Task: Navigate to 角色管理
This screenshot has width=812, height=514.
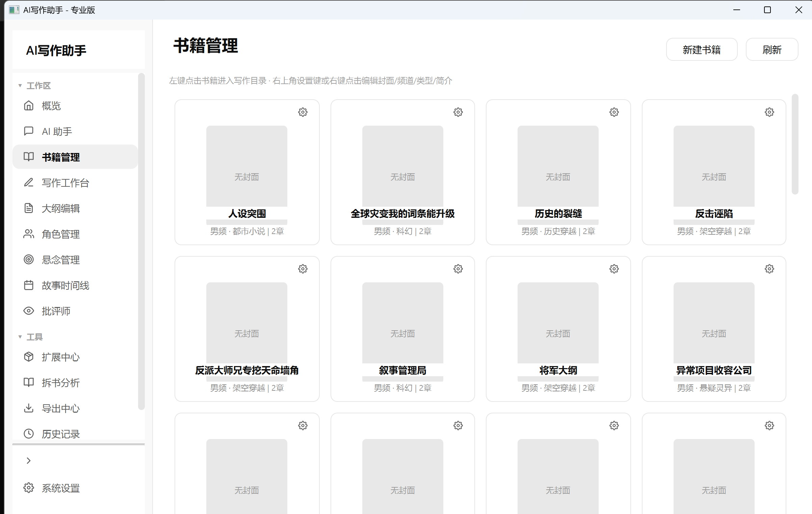Action: coord(75,234)
